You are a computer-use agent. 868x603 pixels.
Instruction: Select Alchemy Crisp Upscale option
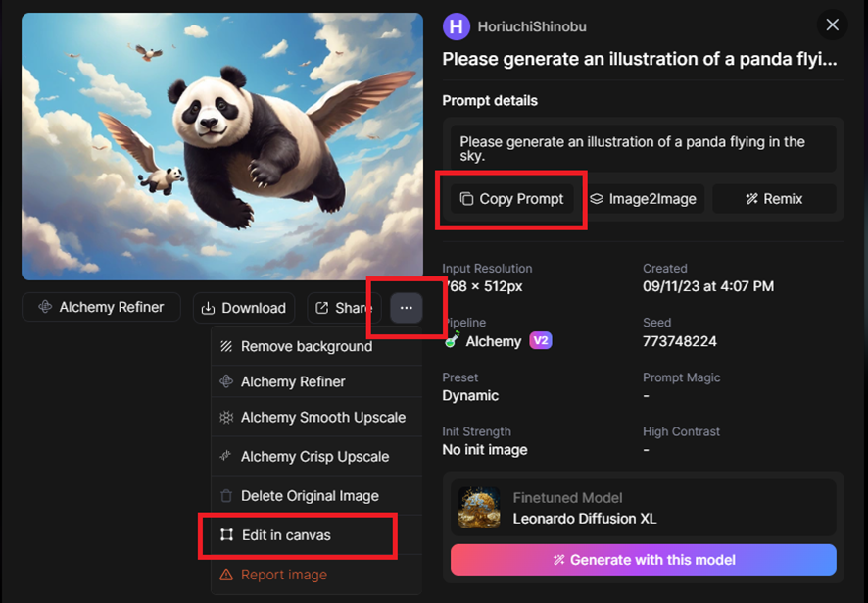point(316,456)
